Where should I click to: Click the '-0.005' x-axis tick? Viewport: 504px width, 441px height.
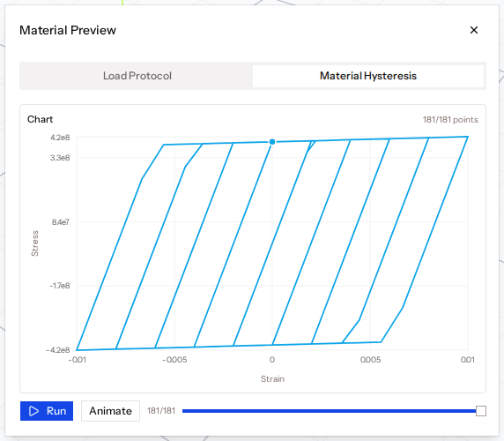pos(174,360)
